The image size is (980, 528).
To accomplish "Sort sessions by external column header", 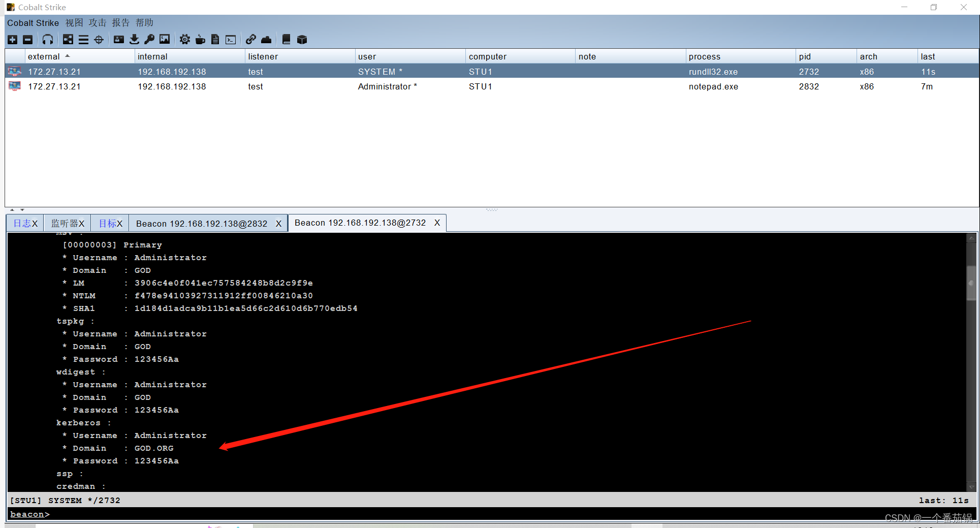I will pos(80,56).
